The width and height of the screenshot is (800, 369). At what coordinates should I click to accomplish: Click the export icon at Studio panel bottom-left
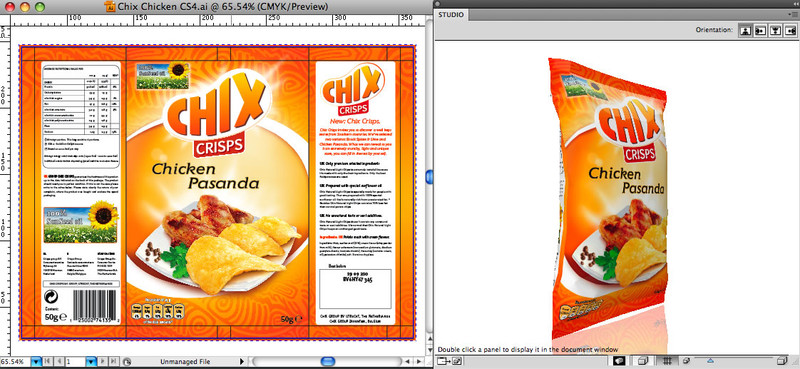443,361
